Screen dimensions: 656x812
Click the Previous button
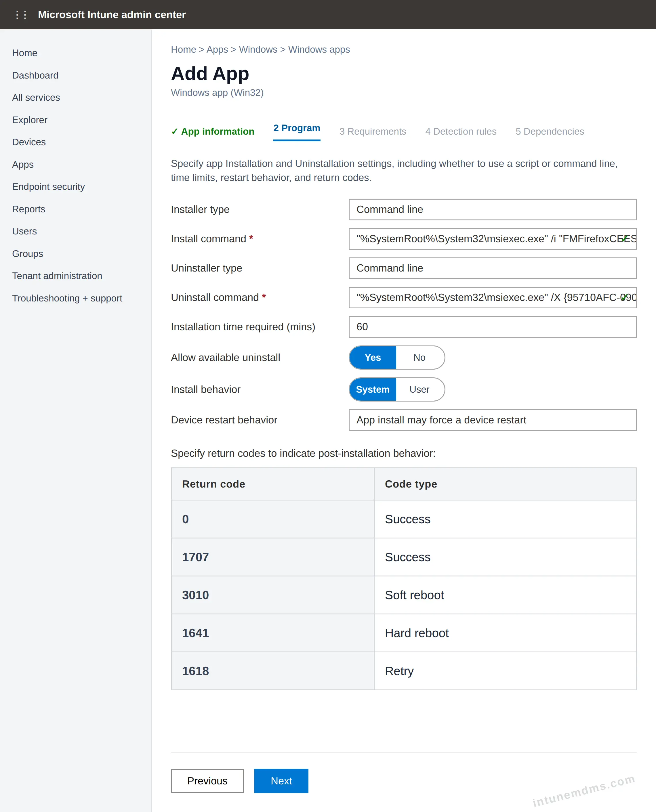click(x=207, y=781)
